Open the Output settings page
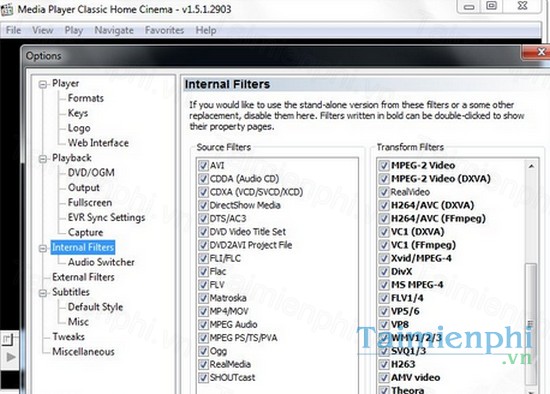The height and width of the screenshot is (394, 550). [83, 188]
